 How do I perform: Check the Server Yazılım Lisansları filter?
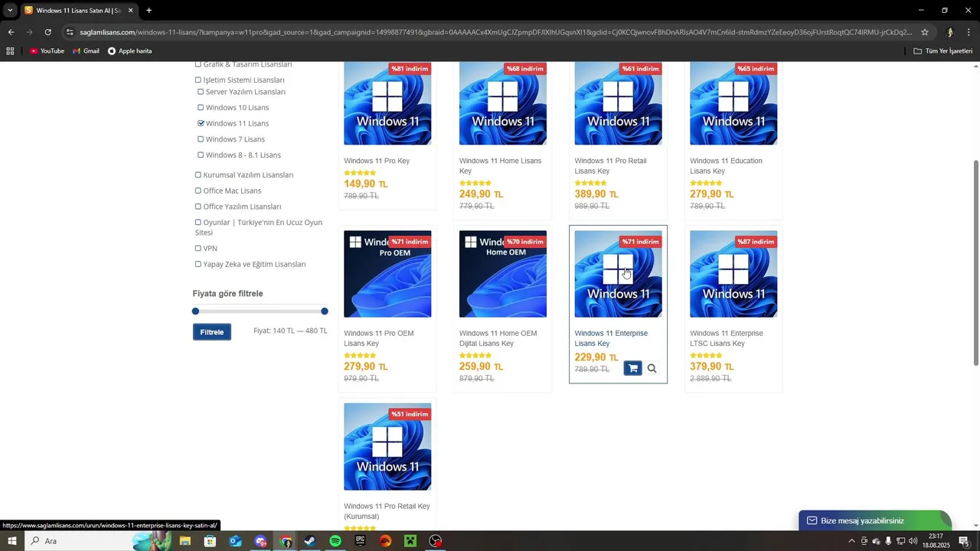coord(201,92)
